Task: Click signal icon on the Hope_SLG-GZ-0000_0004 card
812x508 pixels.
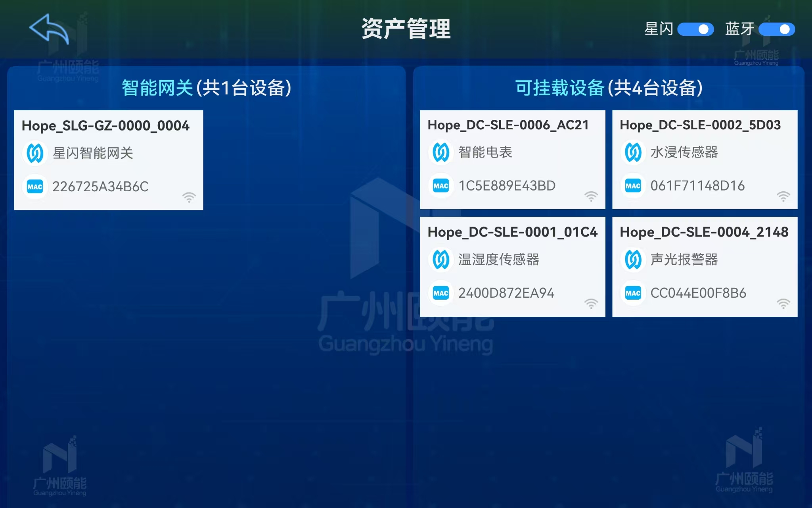Action: 189,197
